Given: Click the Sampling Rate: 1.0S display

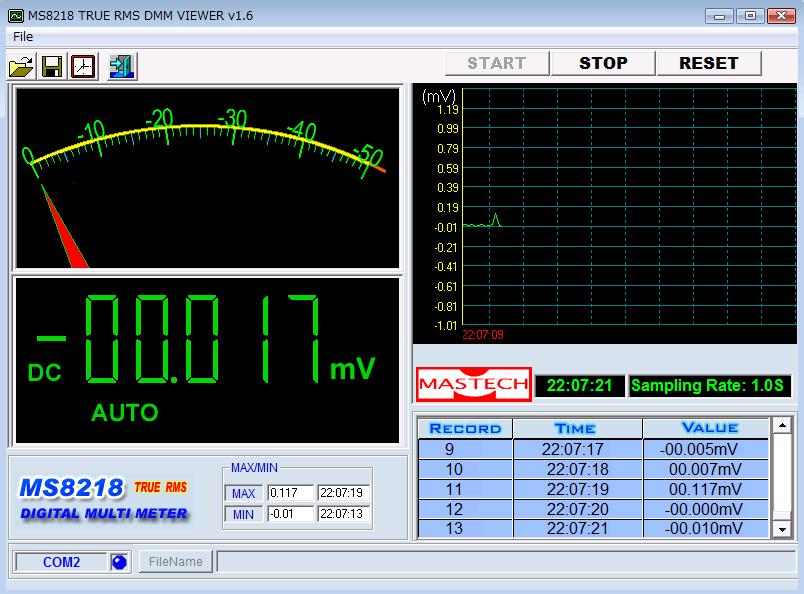Looking at the screenshot, I should coord(710,386).
